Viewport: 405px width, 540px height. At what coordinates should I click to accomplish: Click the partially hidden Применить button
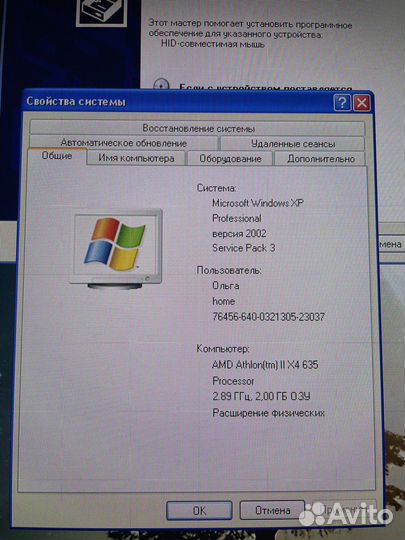341,509
